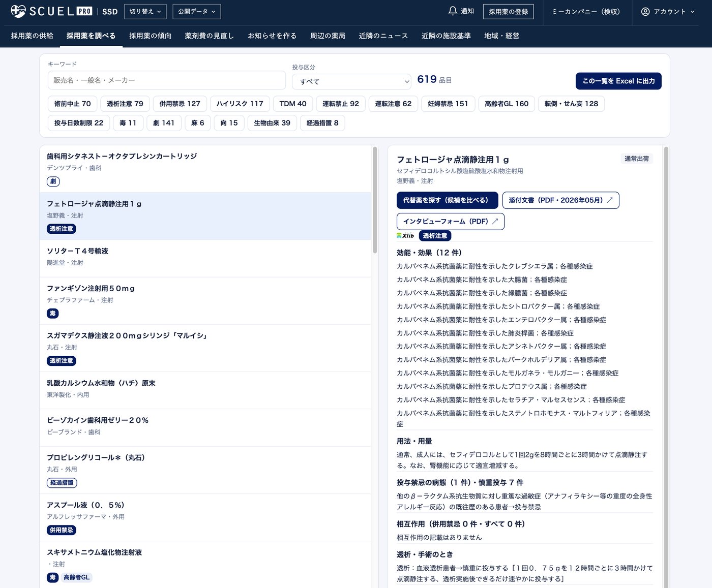Screen dimensions: 712x588
Task: Open notifications bell icon
Action: (x=453, y=11)
